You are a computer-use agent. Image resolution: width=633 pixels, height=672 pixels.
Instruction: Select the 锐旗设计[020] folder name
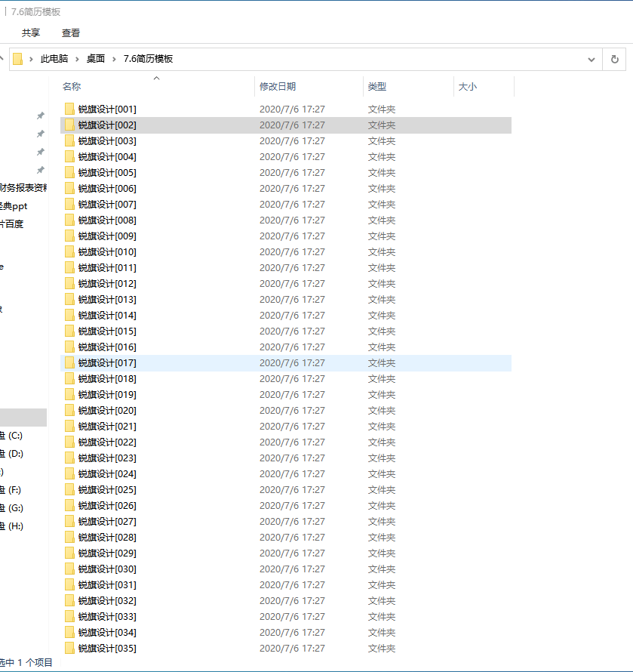[x=107, y=411]
